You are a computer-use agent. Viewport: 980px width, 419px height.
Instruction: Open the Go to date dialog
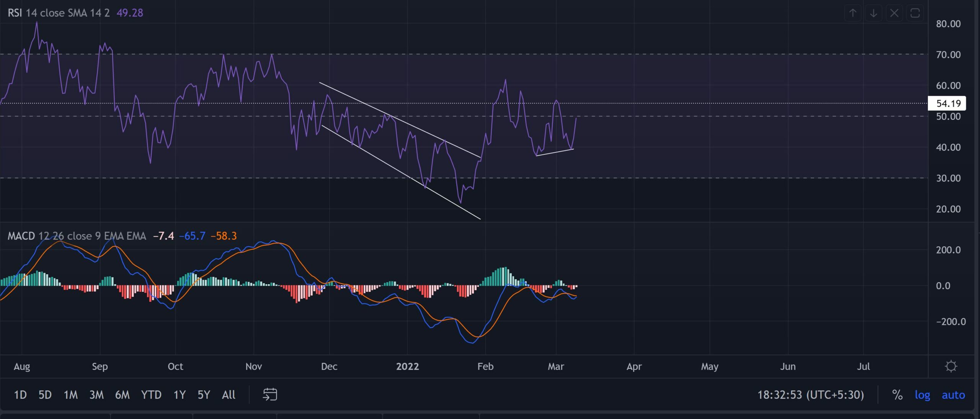pos(271,394)
